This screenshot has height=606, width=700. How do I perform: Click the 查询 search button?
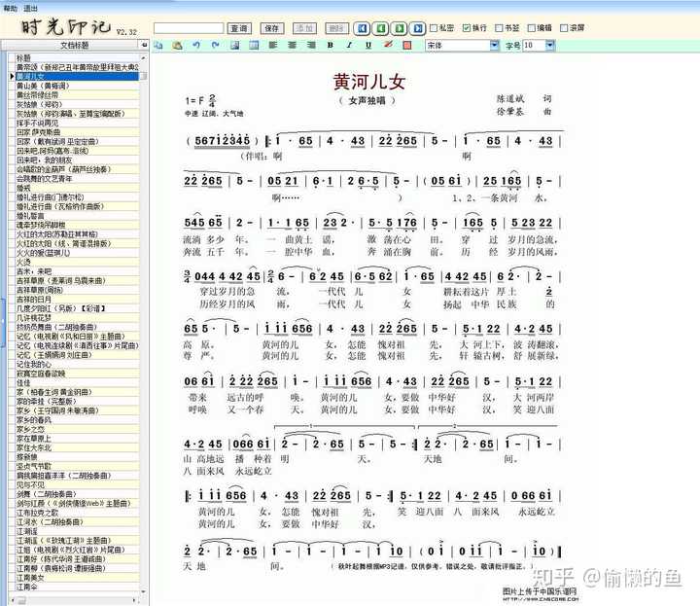click(x=239, y=28)
